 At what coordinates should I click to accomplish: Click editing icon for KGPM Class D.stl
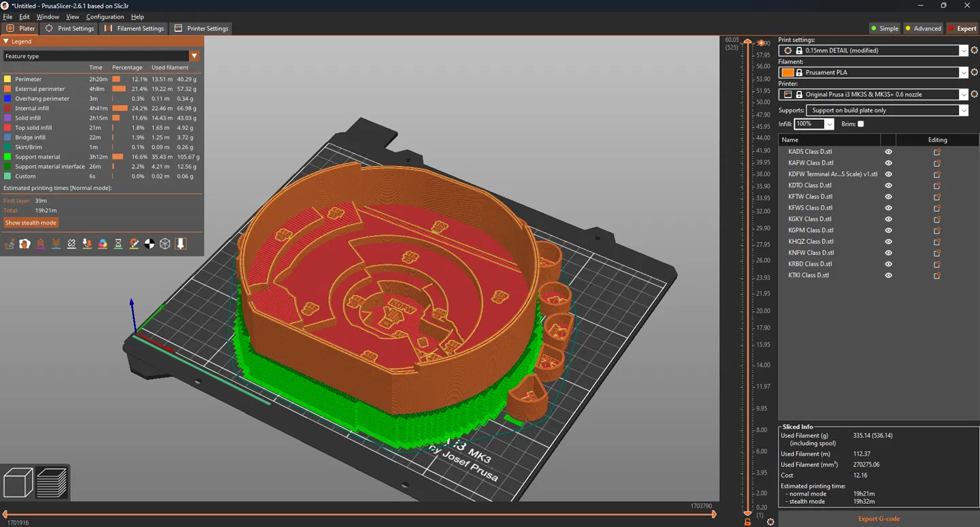pyautogui.click(x=937, y=230)
